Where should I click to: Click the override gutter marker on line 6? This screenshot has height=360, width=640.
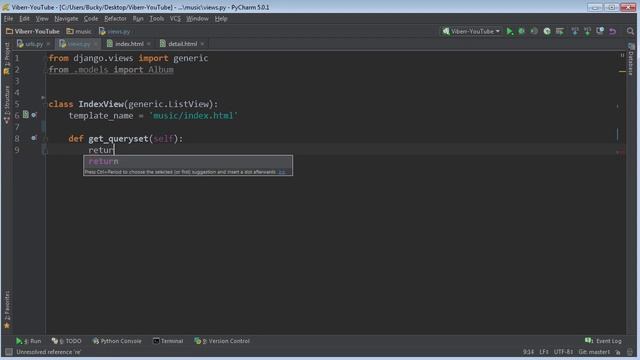point(34,115)
